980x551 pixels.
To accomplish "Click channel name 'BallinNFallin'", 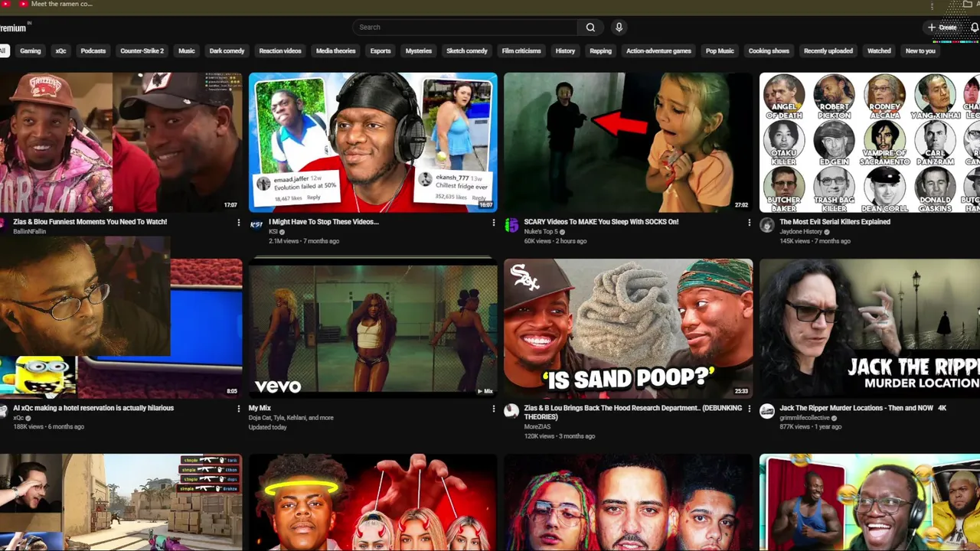I will pyautogui.click(x=29, y=232).
